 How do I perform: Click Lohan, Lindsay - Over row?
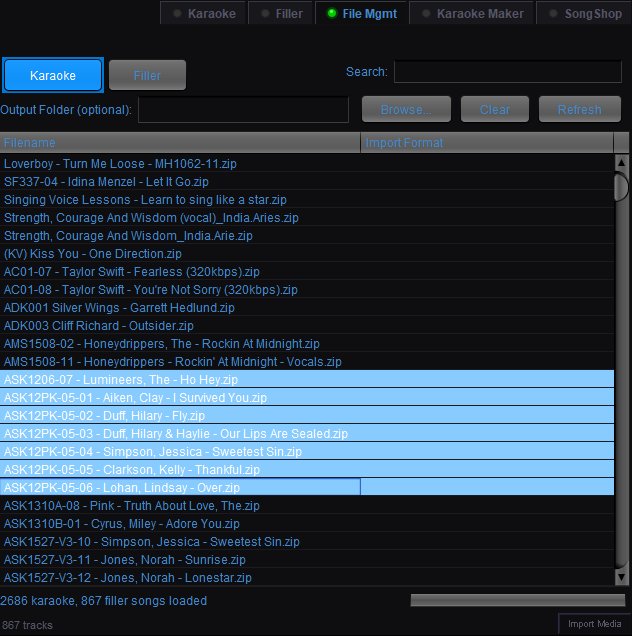coord(307,487)
